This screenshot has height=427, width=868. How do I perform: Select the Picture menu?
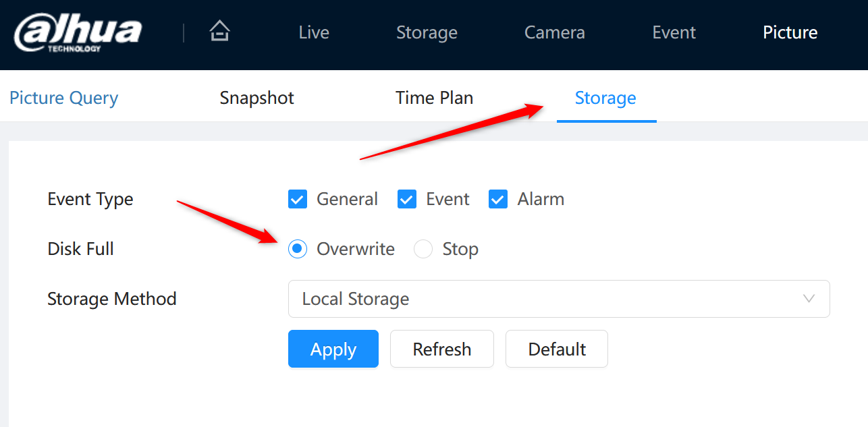[790, 32]
